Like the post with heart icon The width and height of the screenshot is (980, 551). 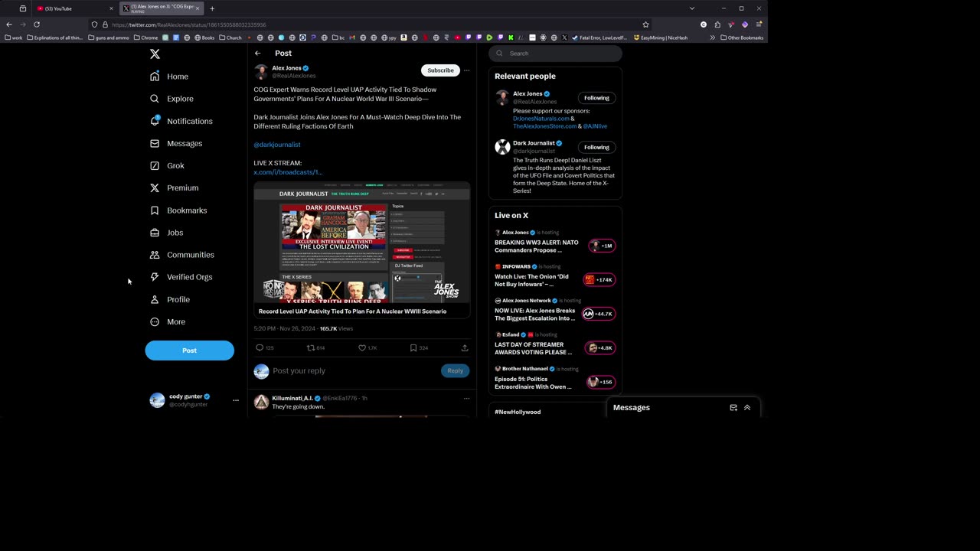click(x=362, y=348)
